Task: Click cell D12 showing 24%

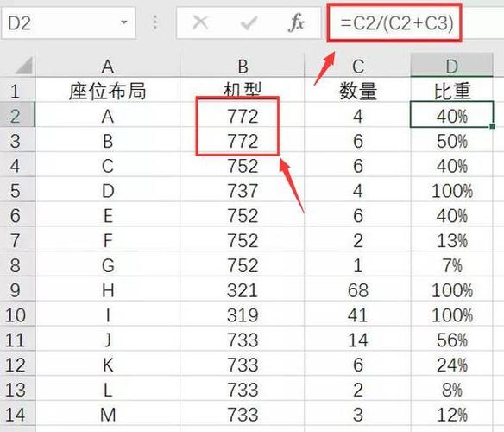Action: pos(451,363)
